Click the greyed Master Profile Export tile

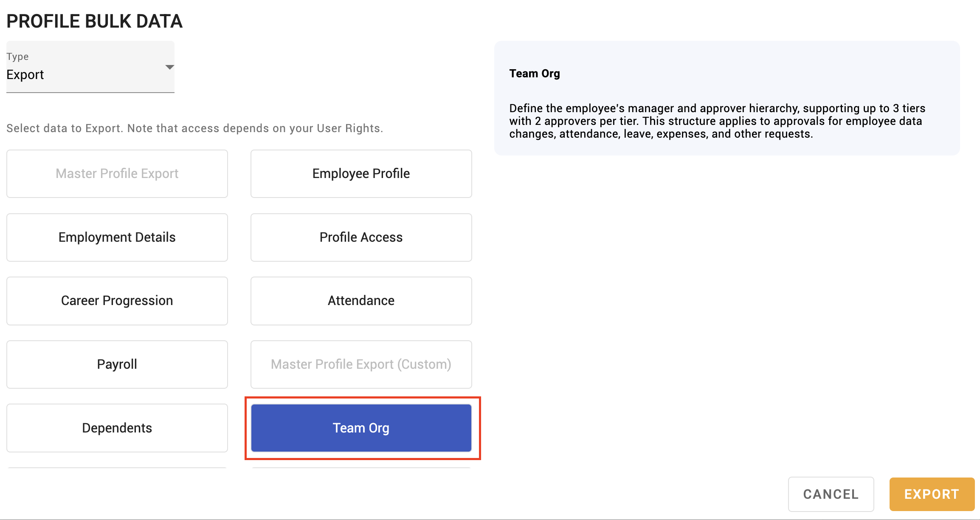tap(117, 173)
